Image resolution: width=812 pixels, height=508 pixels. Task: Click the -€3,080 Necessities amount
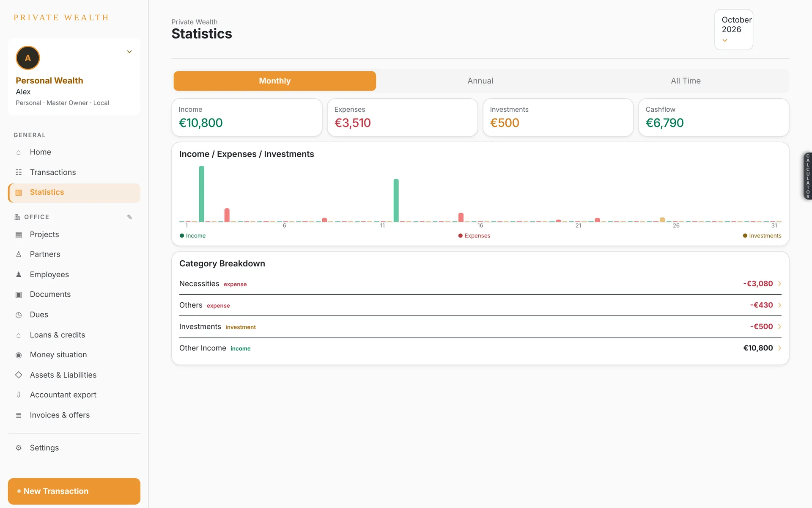click(758, 284)
